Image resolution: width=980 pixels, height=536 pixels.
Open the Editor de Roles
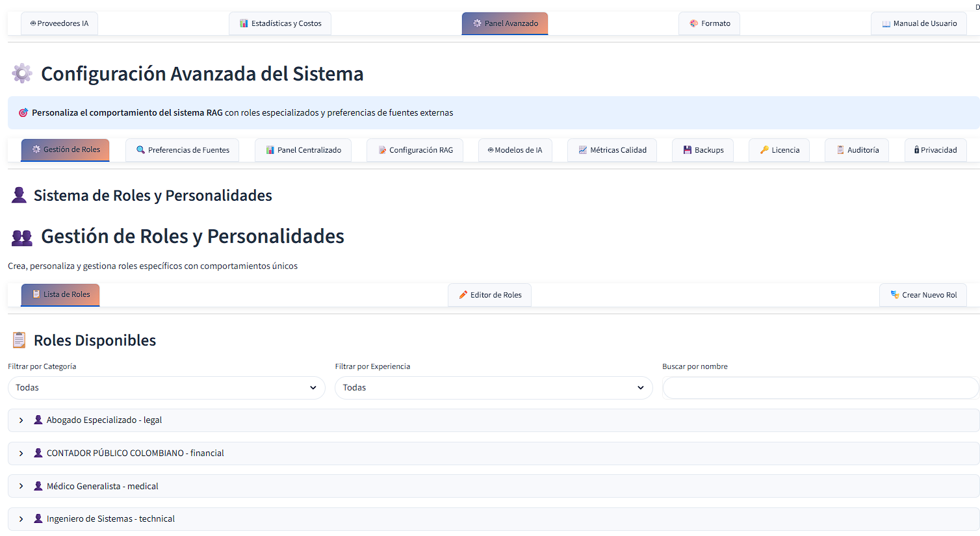(489, 294)
